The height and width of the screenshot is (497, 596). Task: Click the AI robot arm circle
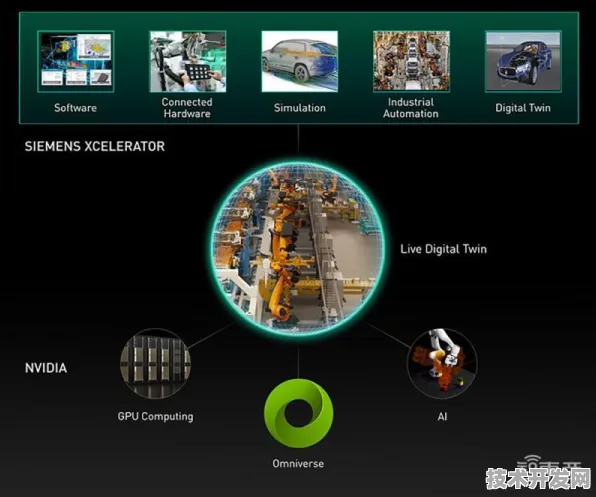pyautogui.click(x=442, y=364)
